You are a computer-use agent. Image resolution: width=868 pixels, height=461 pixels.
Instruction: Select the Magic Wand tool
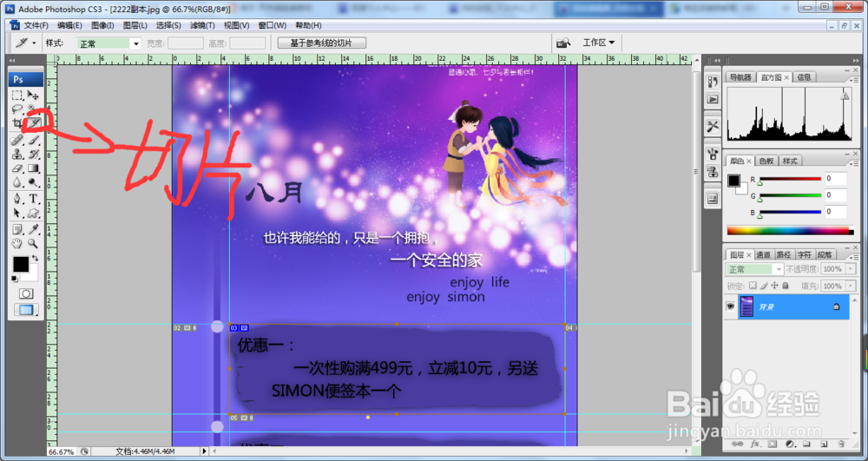34,109
